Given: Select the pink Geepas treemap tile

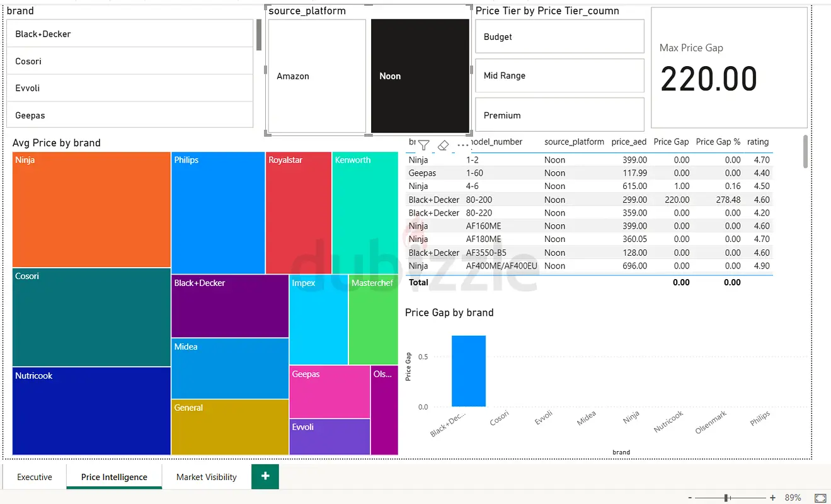Looking at the screenshot, I should pyautogui.click(x=330, y=392).
